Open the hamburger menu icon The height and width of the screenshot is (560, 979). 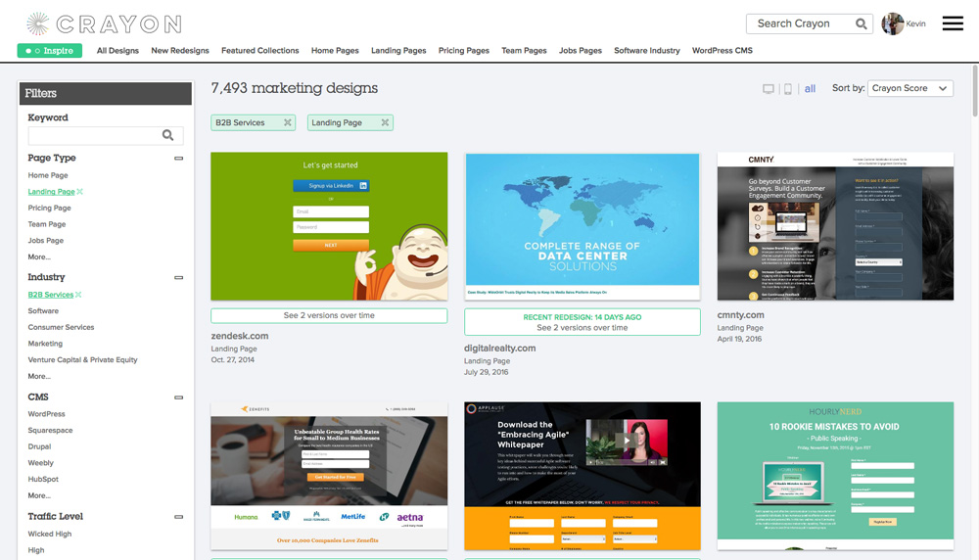(953, 23)
